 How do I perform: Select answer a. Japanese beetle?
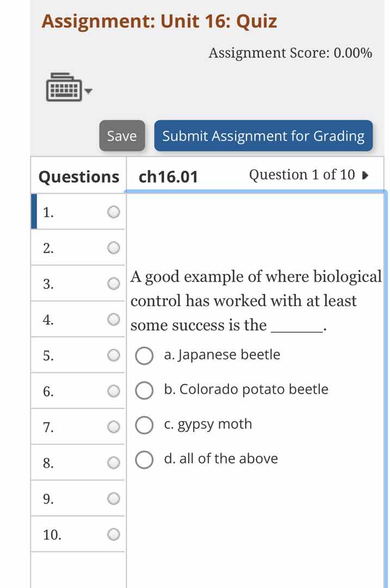pos(144,356)
